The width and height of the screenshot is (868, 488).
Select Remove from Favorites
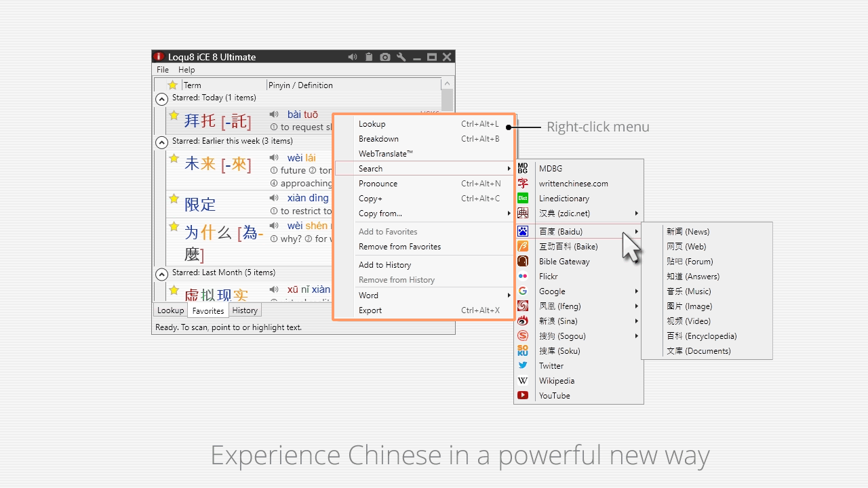[424, 247]
